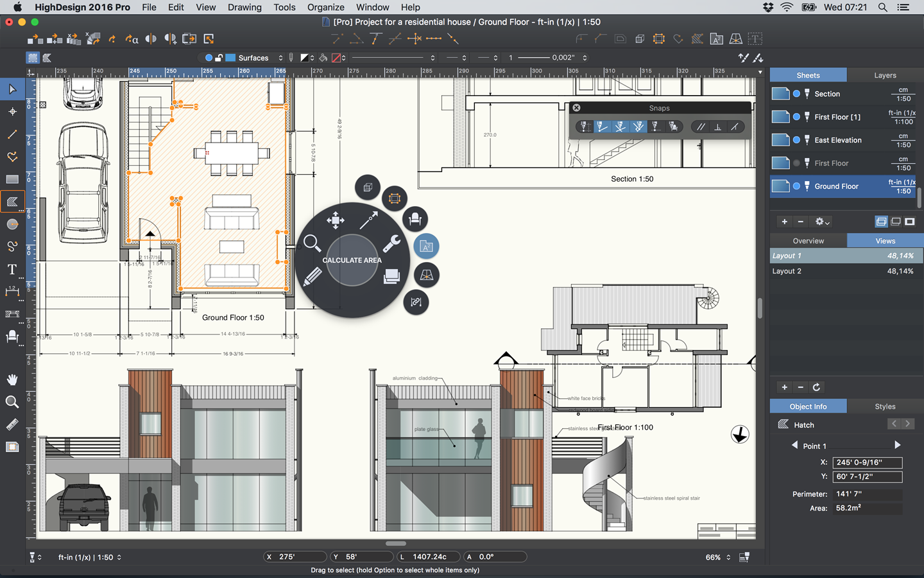Image resolution: width=924 pixels, height=578 pixels.
Task: Select the Zoom magnifier tool in left toolbar
Action: (x=12, y=402)
